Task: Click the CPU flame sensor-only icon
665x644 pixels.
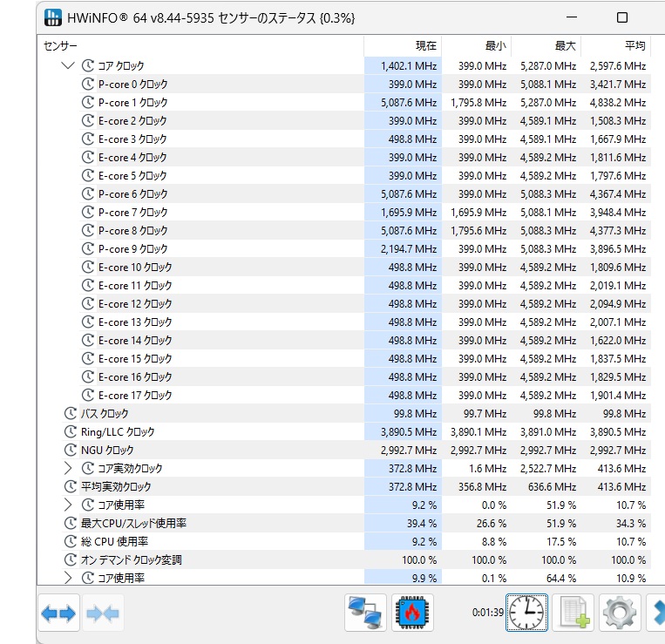Action: 412,613
